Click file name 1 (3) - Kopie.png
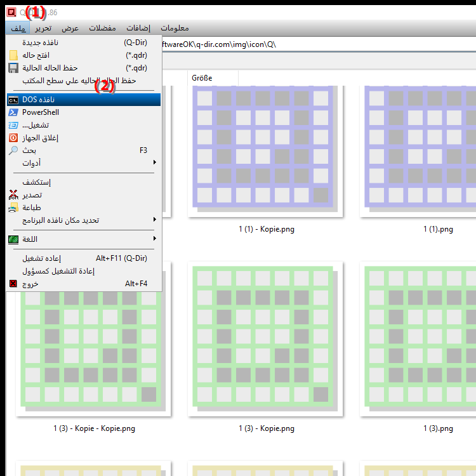This screenshot has width=476, height=476. [x=267, y=428]
